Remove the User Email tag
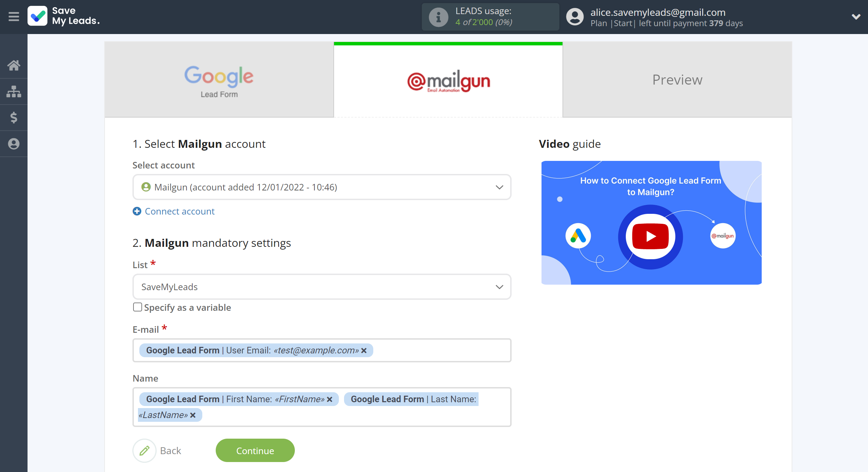This screenshot has height=472, width=868. click(x=364, y=350)
